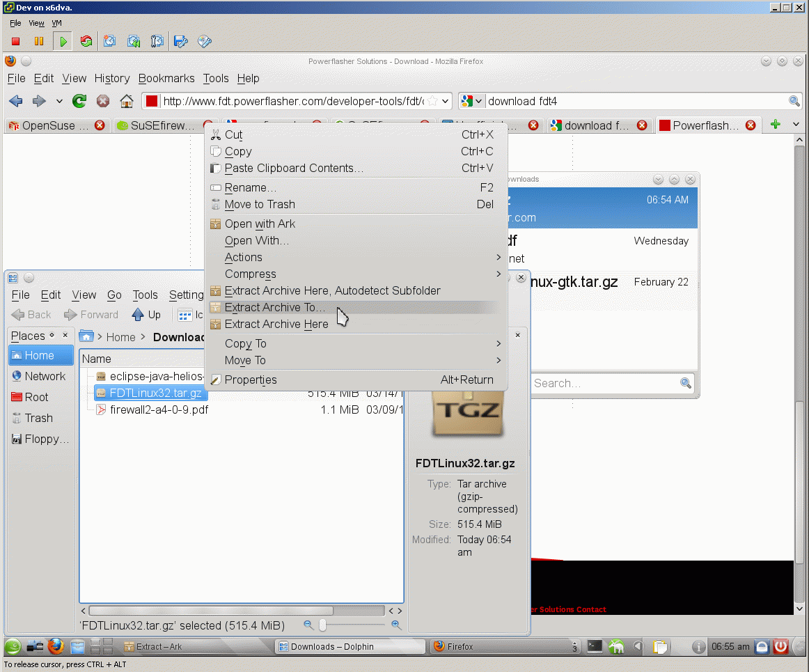This screenshot has width=809, height=672.
Task: Choose Move to Trash
Action: click(356, 205)
